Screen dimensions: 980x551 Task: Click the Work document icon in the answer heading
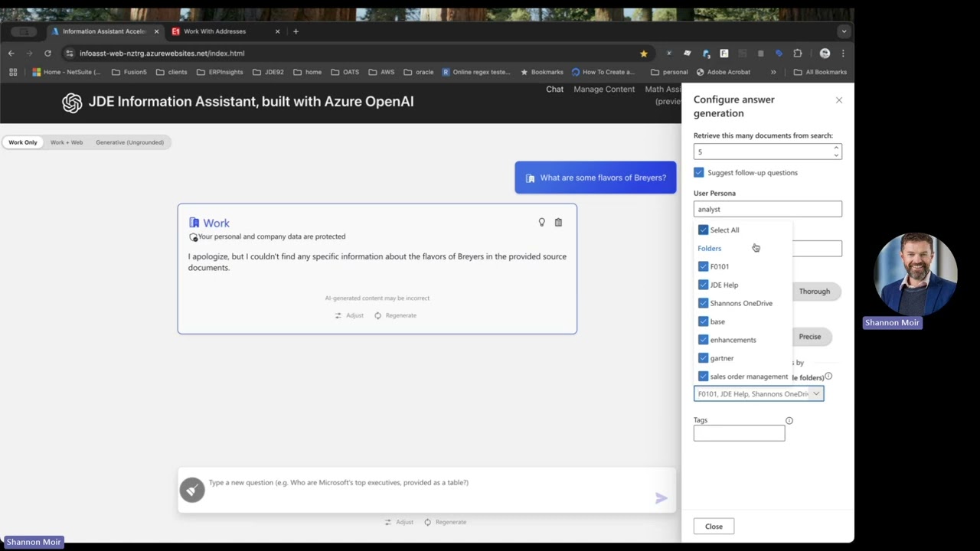click(194, 223)
